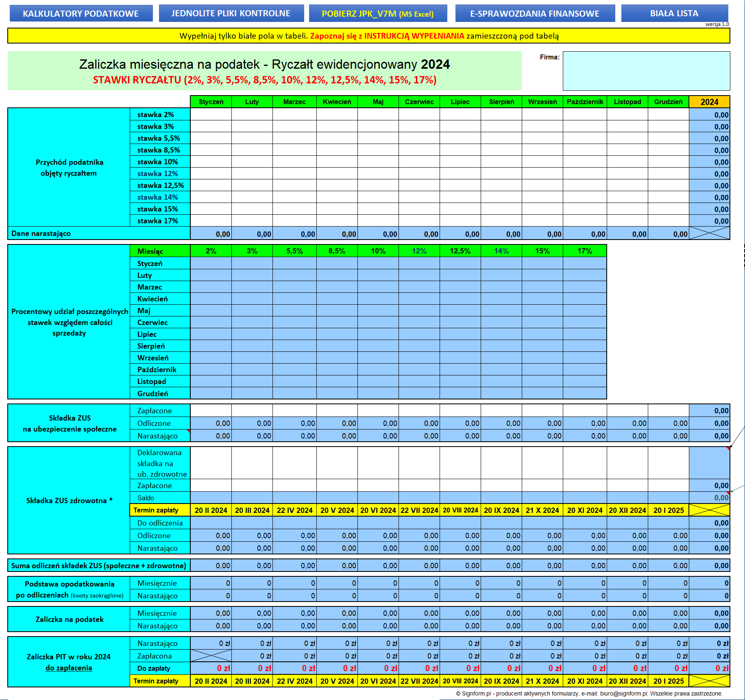
Task: Click the 'Październik' row in percentage table
Action: coord(160,369)
